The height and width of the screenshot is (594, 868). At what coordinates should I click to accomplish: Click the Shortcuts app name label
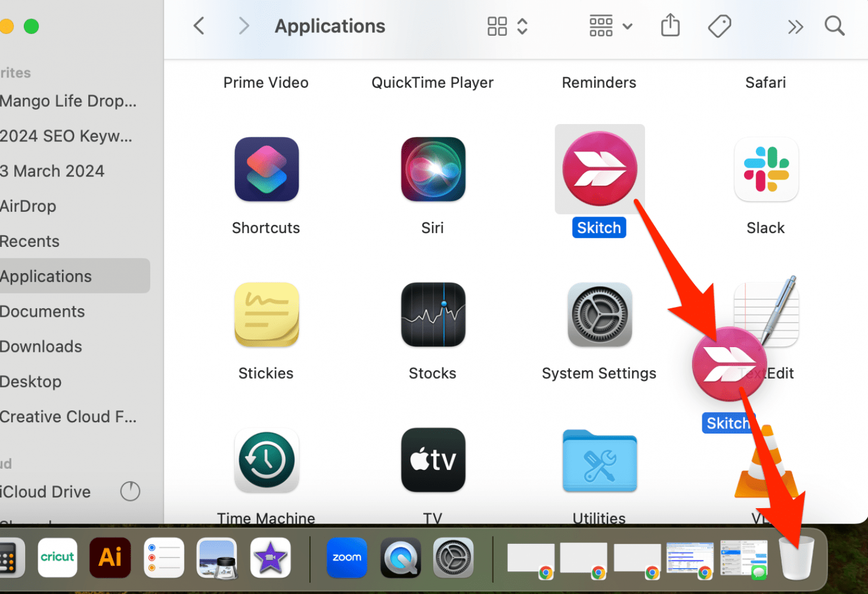point(266,228)
